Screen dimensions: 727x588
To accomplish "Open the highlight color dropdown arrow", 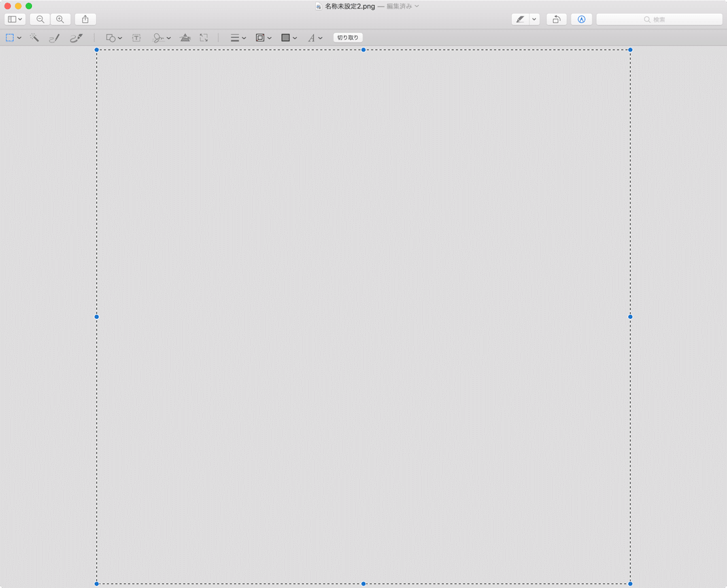I will 534,19.
